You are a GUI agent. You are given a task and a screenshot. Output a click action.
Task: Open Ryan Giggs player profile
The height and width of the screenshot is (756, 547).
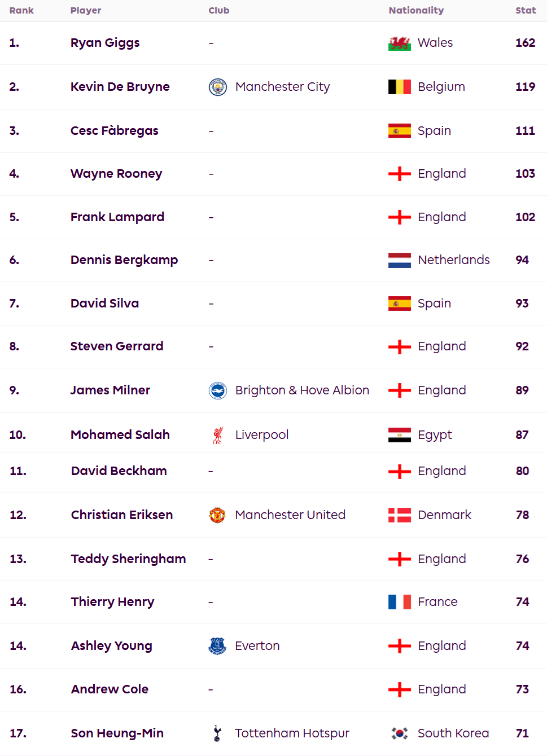click(x=105, y=43)
